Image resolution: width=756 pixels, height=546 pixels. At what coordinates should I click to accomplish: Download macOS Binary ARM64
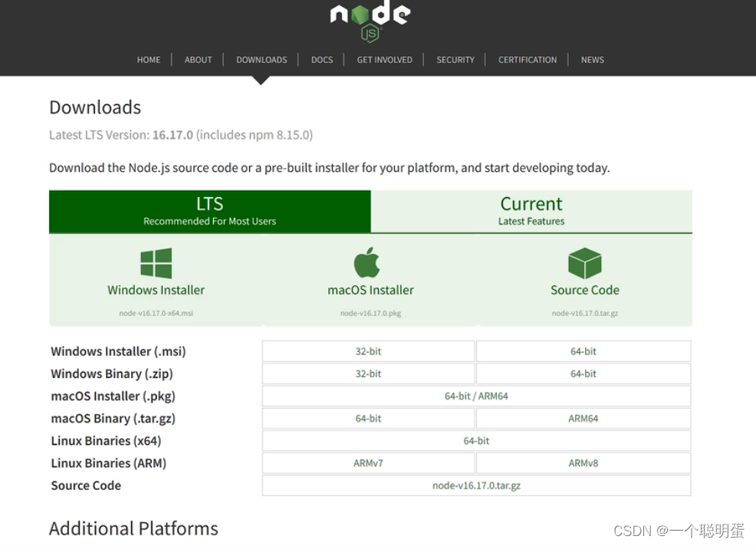click(583, 419)
